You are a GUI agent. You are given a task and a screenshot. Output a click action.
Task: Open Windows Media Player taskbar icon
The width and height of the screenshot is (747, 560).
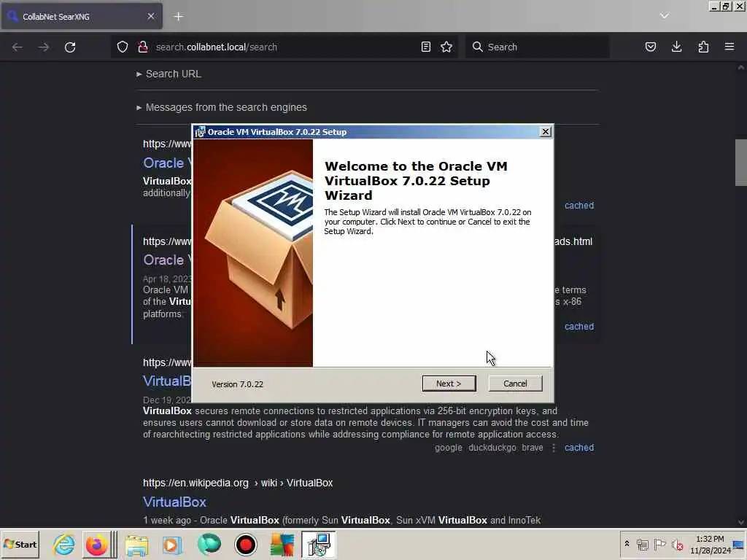click(172, 545)
